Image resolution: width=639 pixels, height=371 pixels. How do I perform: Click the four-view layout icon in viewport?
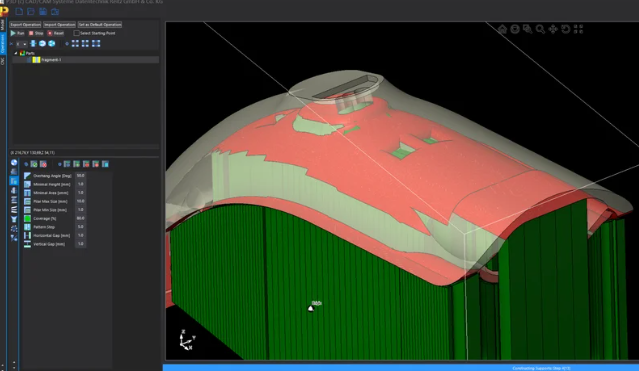(x=578, y=29)
